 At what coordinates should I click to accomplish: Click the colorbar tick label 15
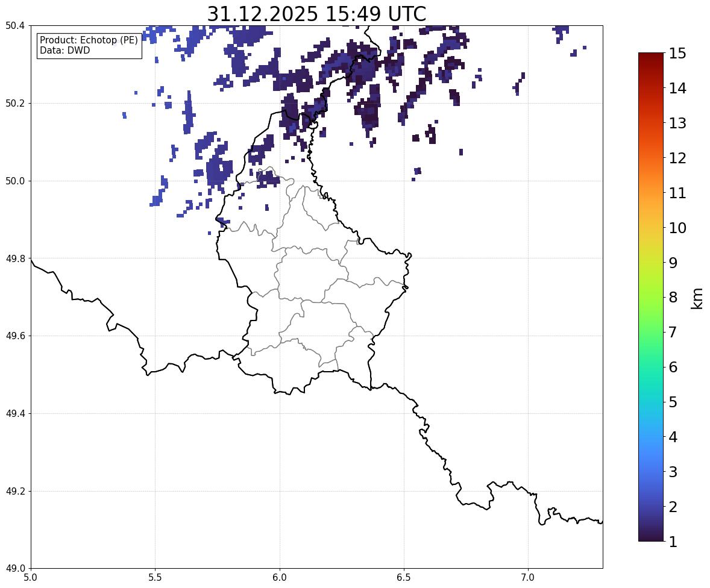click(x=677, y=54)
